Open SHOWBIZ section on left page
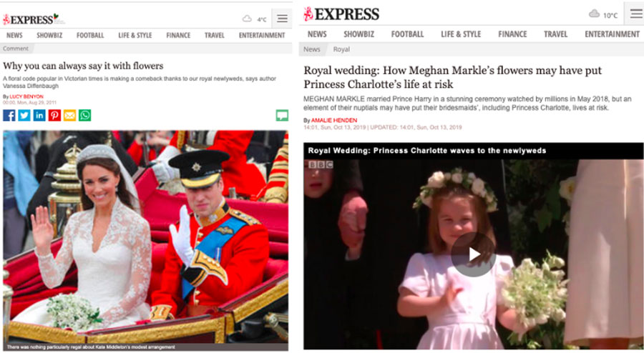644x353 pixels. coord(49,36)
